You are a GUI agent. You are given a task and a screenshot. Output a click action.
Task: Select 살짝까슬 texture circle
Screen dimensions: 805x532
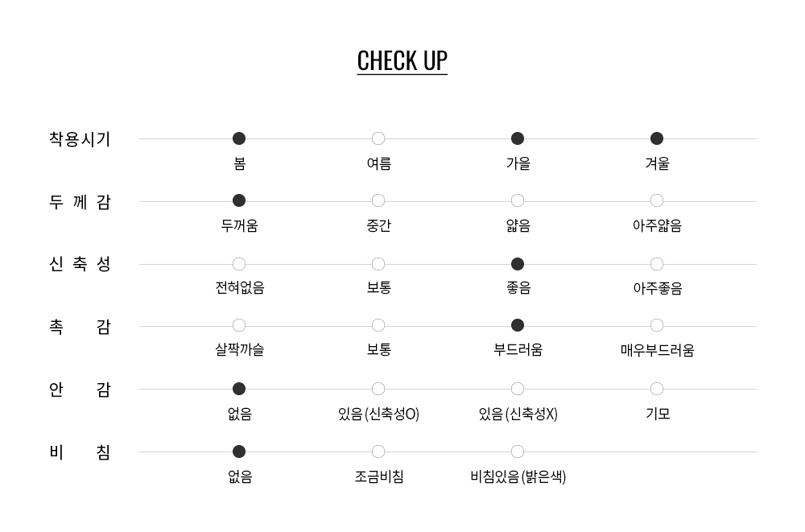point(239,325)
